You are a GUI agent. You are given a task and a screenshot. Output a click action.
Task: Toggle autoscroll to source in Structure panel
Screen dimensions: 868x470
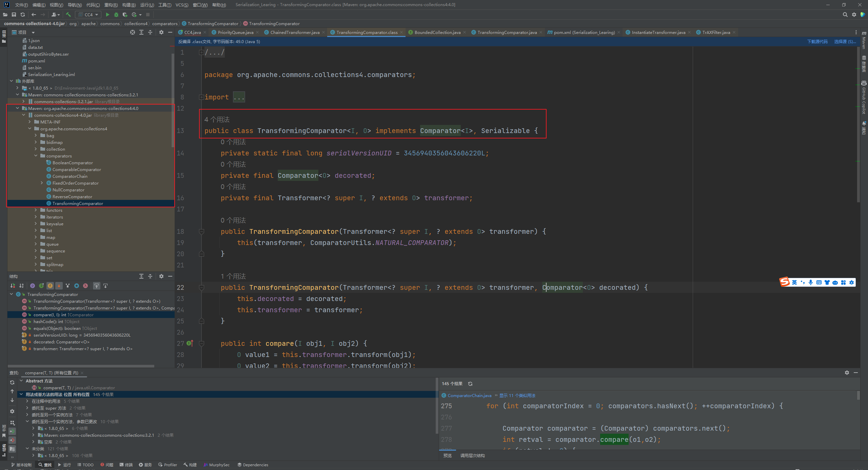click(97, 286)
